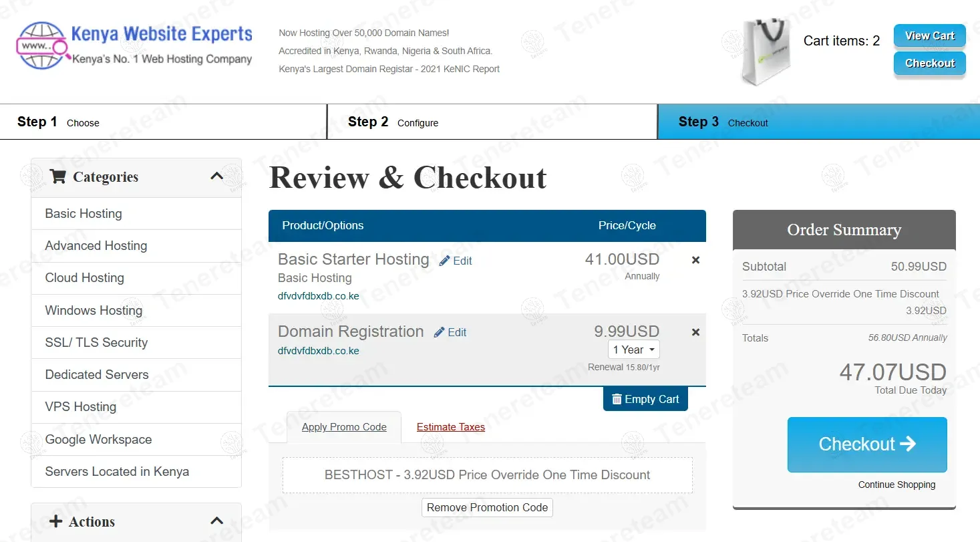This screenshot has height=542, width=980.
Task: Click the Price/Cycle column header
Action: 627,226
